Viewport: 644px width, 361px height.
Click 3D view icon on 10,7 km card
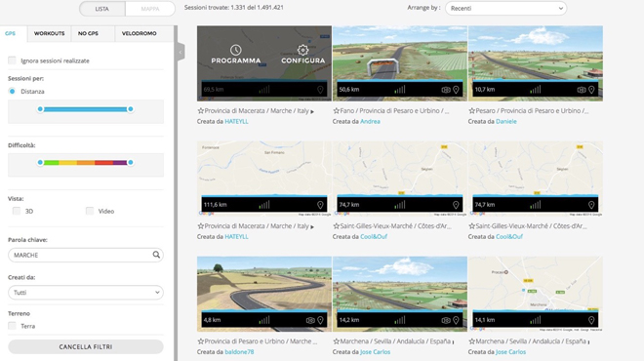(582, 90)
